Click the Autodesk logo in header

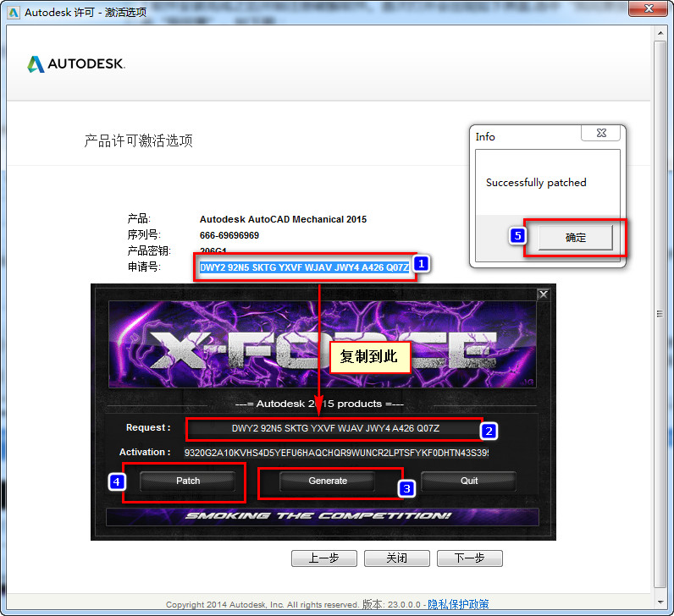tap(76, 64)
